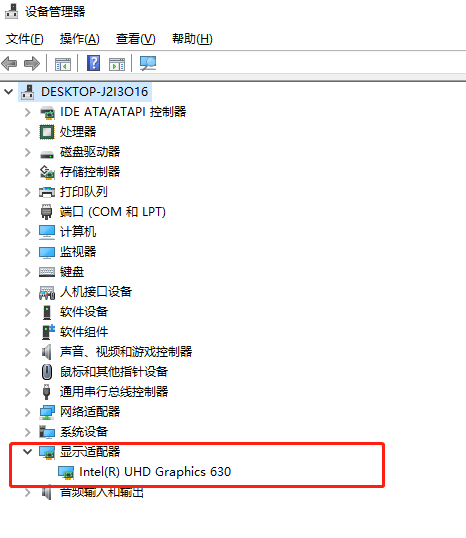The image size is (466, 538).
Task: Click the Intel UHD Graphics 630 device icon
Action: 66,472
